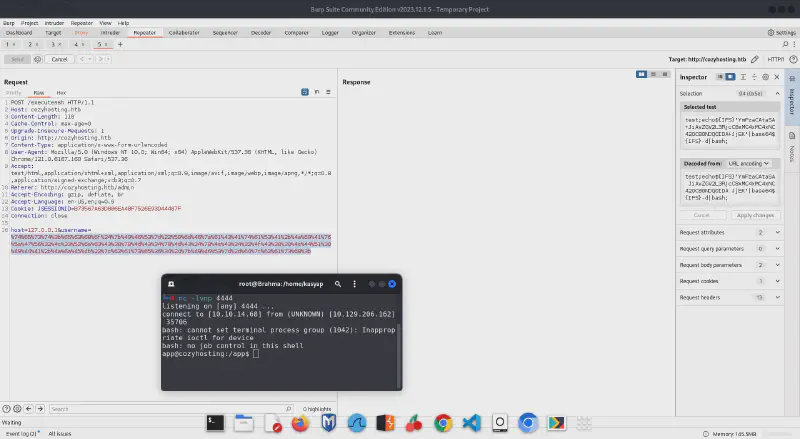
Task: Click Apply changes in the Inspector
Action: click(x=755, y=215)
